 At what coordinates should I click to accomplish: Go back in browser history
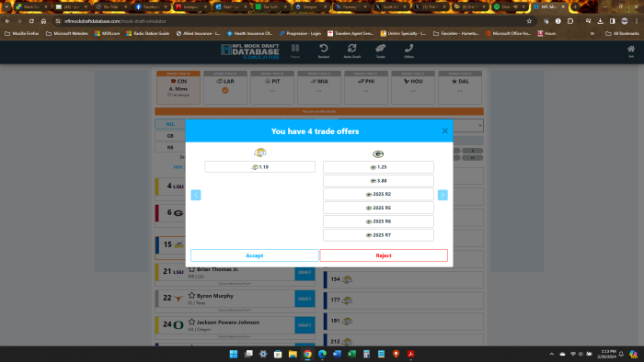[x=7, y=21]
